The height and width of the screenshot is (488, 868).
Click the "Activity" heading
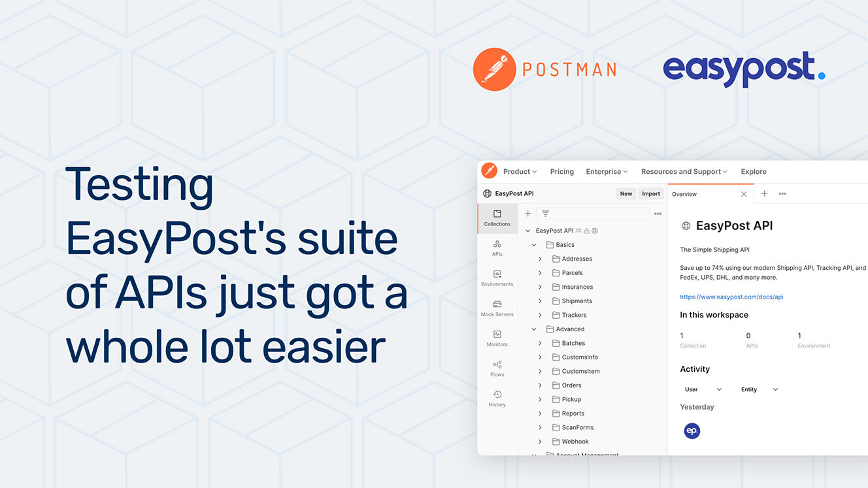695,369
